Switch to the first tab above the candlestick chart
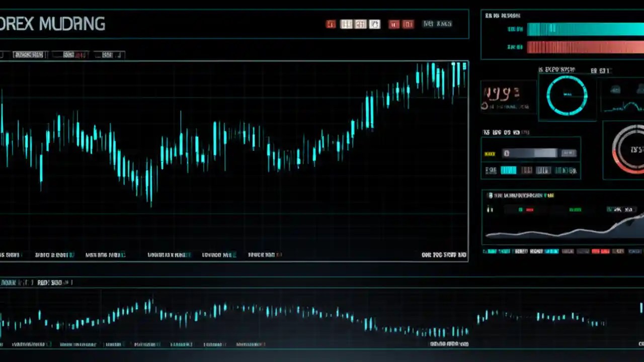 pyautogui.click(x=29, y=54)
